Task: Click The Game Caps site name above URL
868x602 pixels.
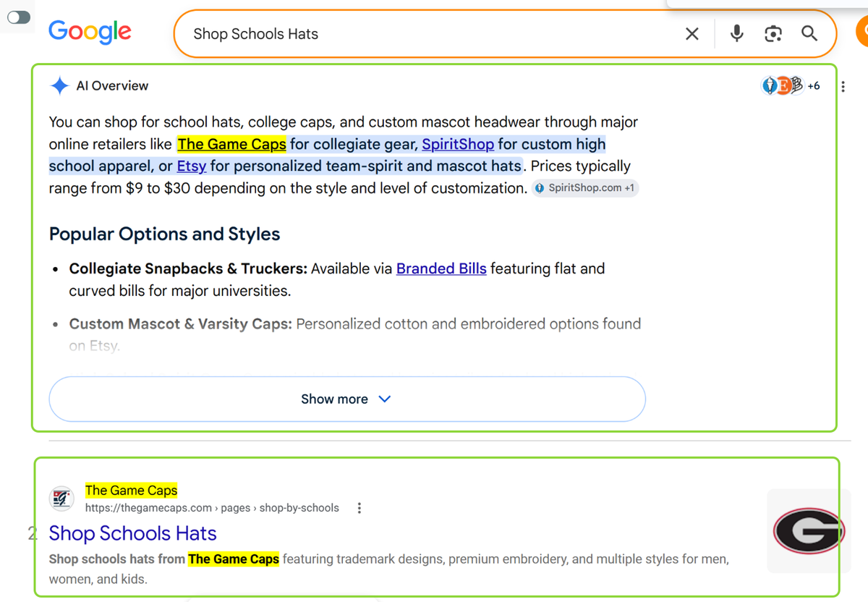Action: click(x=131, y=491)
